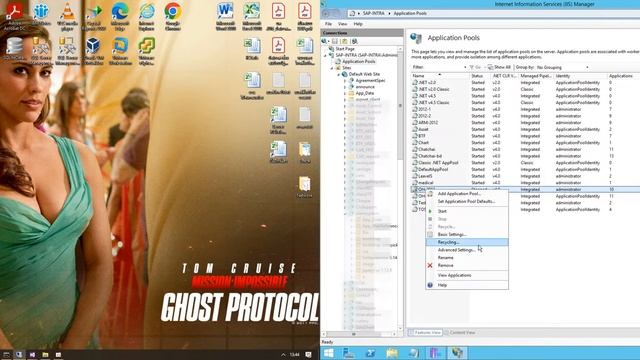The image size is (640, 360).
Task: Choose Advanced Settings... from context menu
Action: (x=467, y=250)
